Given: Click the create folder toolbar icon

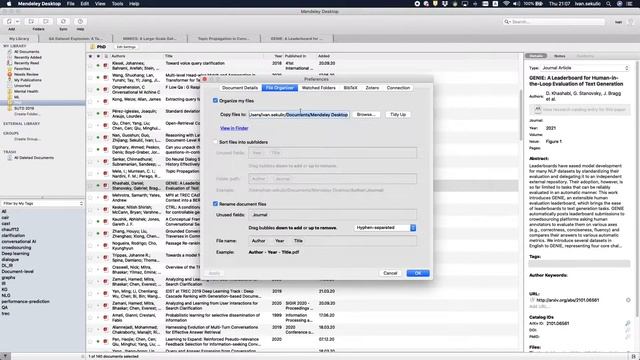Looking at the screenshot, I should point(31,21).
